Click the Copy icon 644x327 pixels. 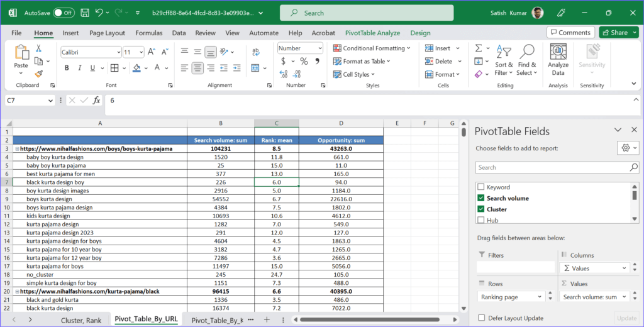[38, 61]
